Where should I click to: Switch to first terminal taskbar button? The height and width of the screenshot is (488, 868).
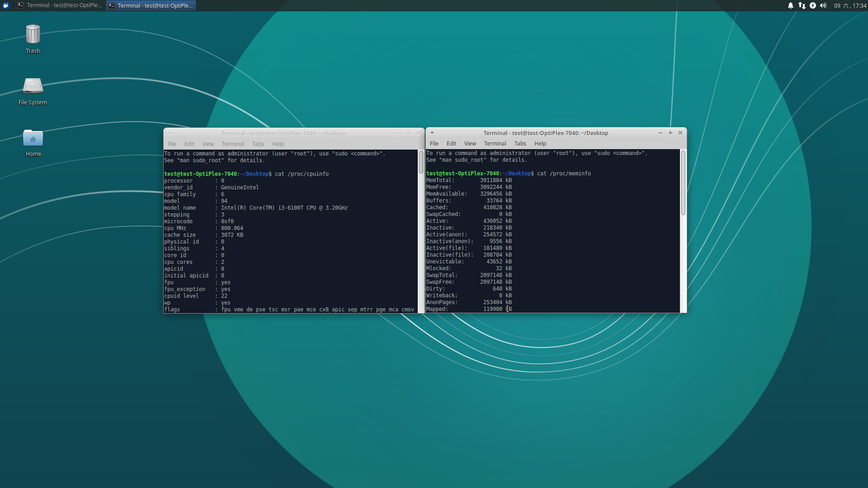coord(60,5)
